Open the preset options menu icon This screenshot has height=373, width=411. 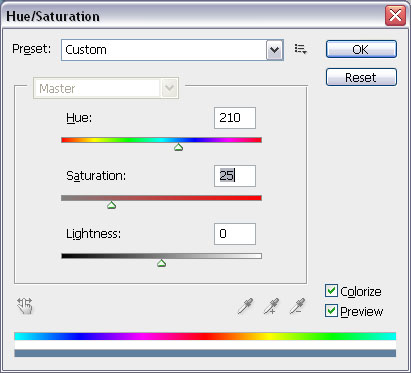301,49
